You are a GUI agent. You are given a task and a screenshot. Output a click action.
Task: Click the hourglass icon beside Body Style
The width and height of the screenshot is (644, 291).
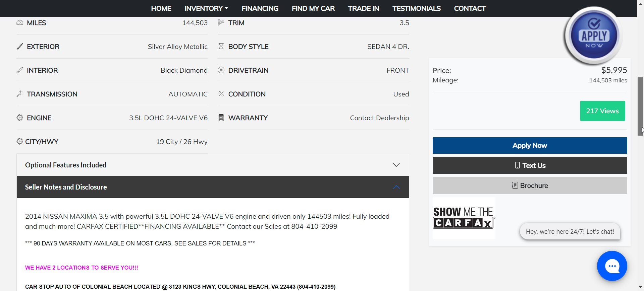(221, 47)
